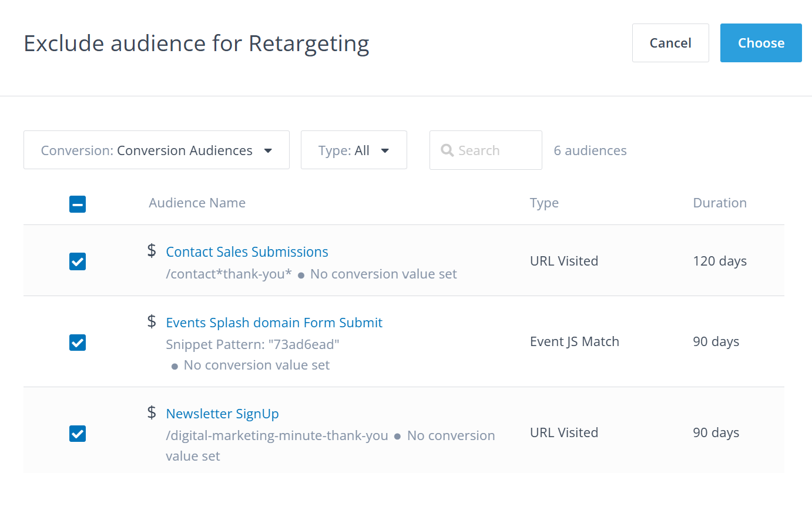Image resolution: width=812 pixels, height=510 pixels.
Task: Click '/contact*thank-you*' URL pattern text
Action: [229, 274]
